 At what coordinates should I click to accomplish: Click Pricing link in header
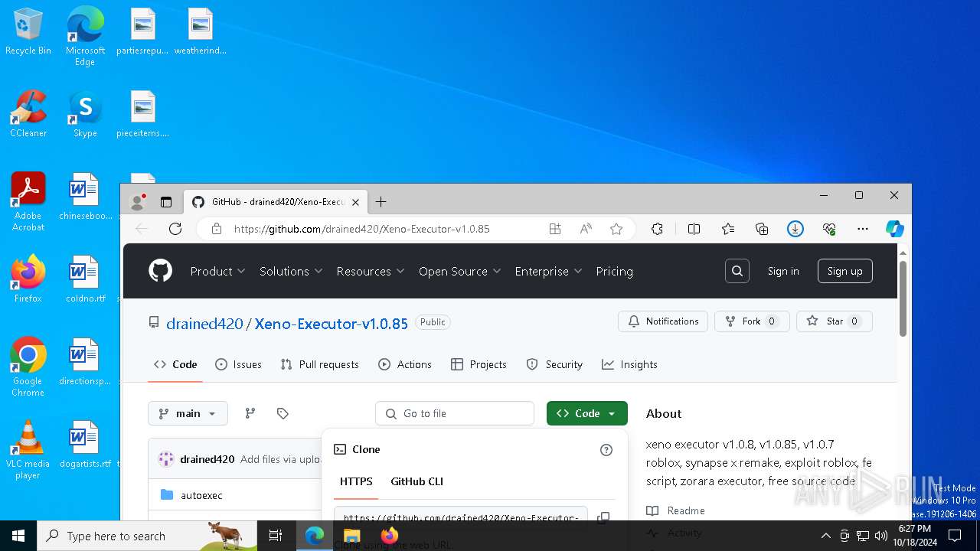pos(614,271)
